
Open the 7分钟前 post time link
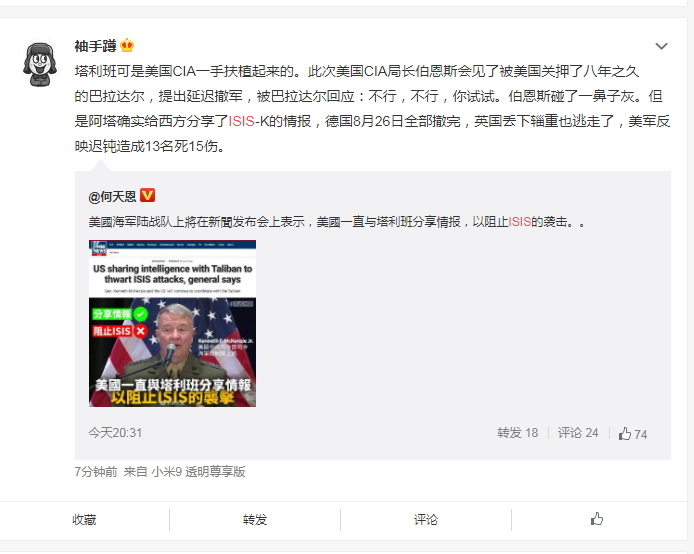pyautogui.click(x=96, y=472)
